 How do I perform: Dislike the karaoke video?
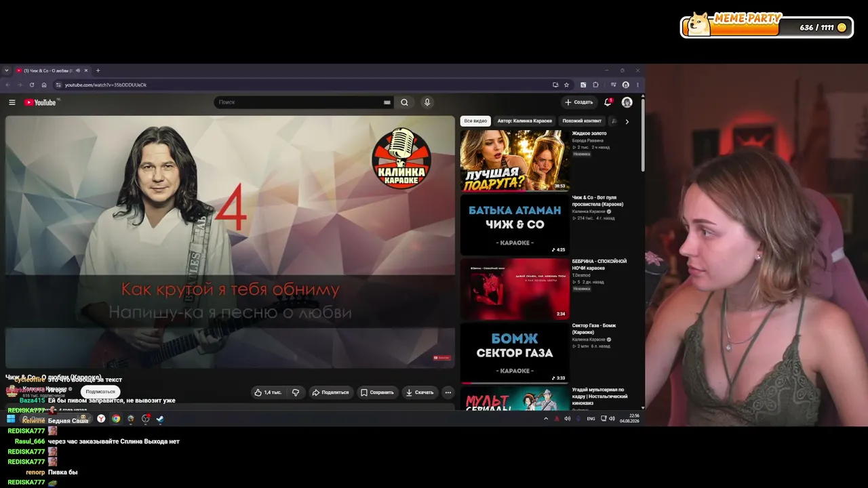click(x=296, y=392)
